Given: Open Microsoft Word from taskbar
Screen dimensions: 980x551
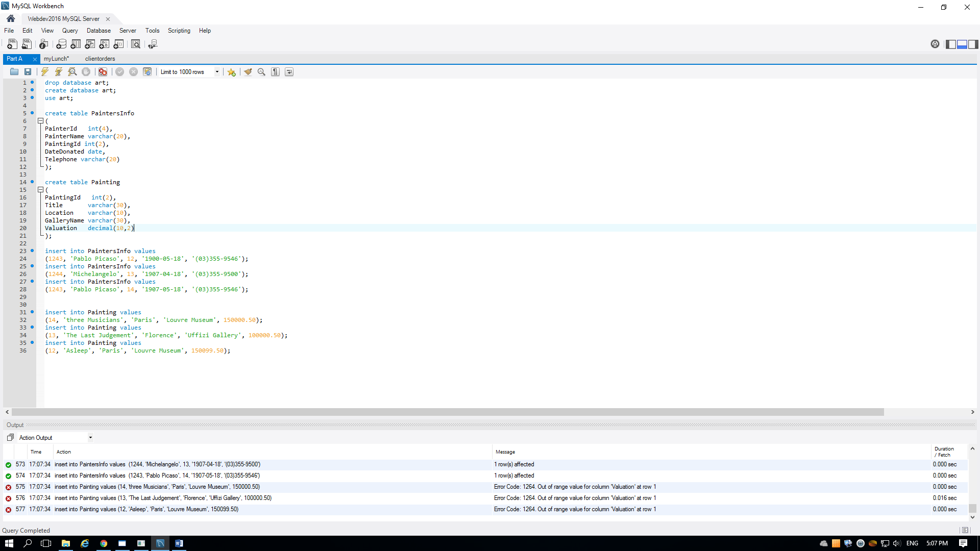Looking at the screenshot, I should (x=179, y=543).
